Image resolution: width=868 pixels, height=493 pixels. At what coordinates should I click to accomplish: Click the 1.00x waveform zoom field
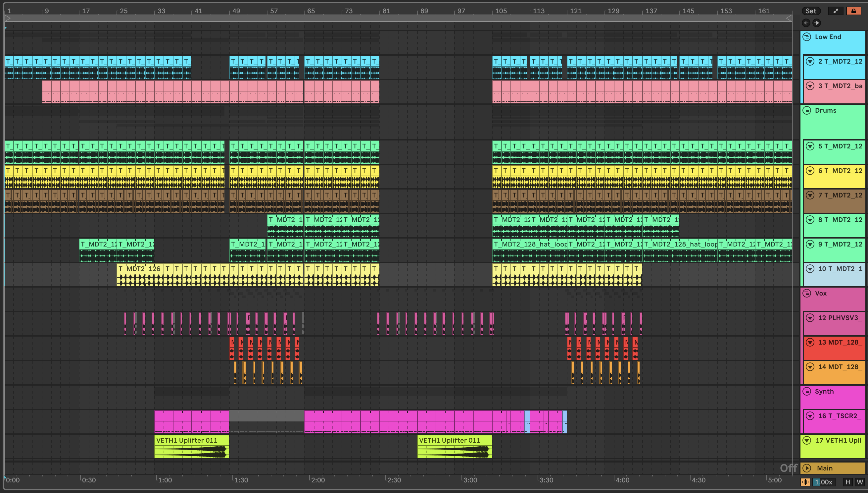823,482
